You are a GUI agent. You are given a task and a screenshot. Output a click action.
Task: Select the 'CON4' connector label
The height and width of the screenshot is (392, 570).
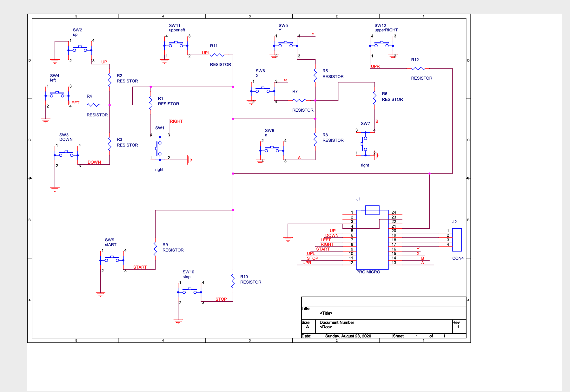pos(458,258)
